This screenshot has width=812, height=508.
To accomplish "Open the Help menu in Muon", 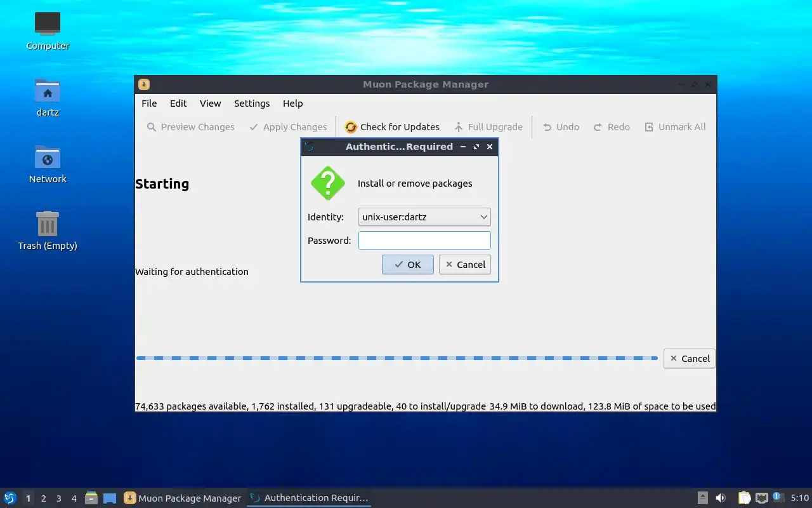I will [293, 104].
